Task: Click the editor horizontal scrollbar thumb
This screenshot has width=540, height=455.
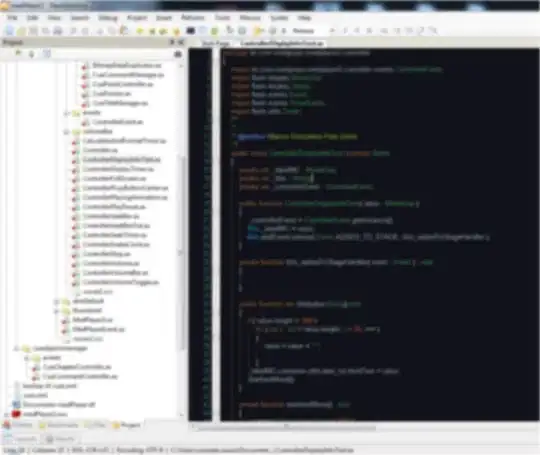Action: (287, 427)
